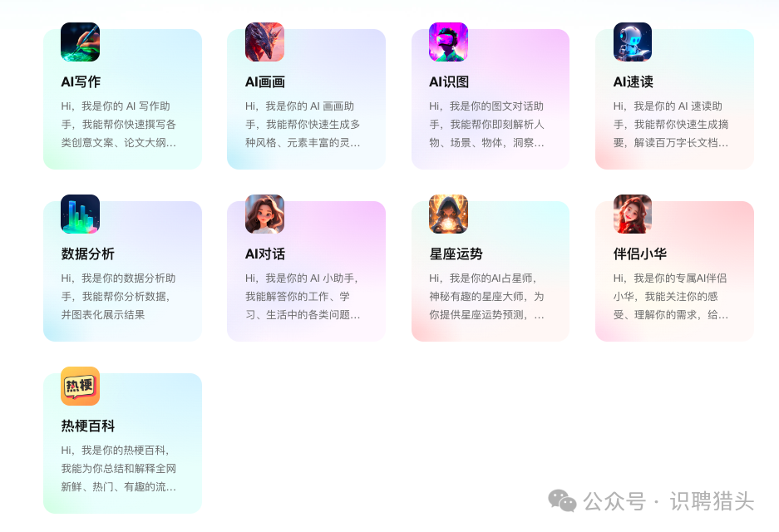Open the 热梗 speech bubble icon
The width and height of the screenshot is (779, 532).
[x=80, y=386]
